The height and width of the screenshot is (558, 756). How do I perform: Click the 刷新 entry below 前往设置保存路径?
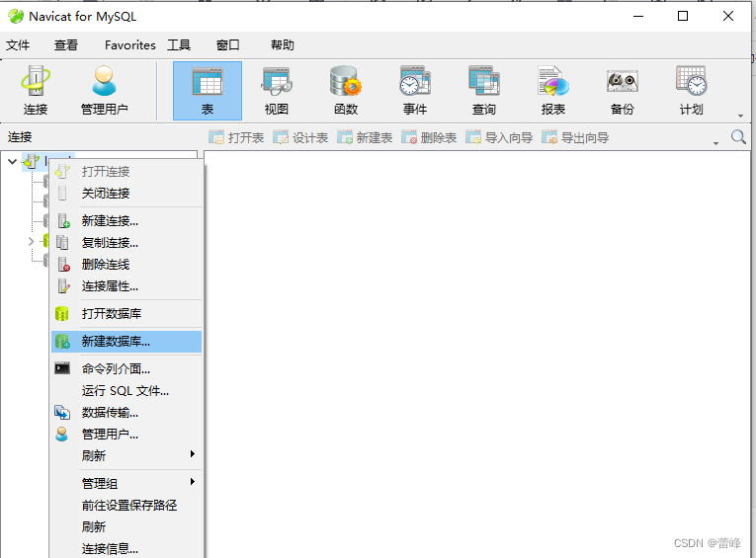[126, 526]
